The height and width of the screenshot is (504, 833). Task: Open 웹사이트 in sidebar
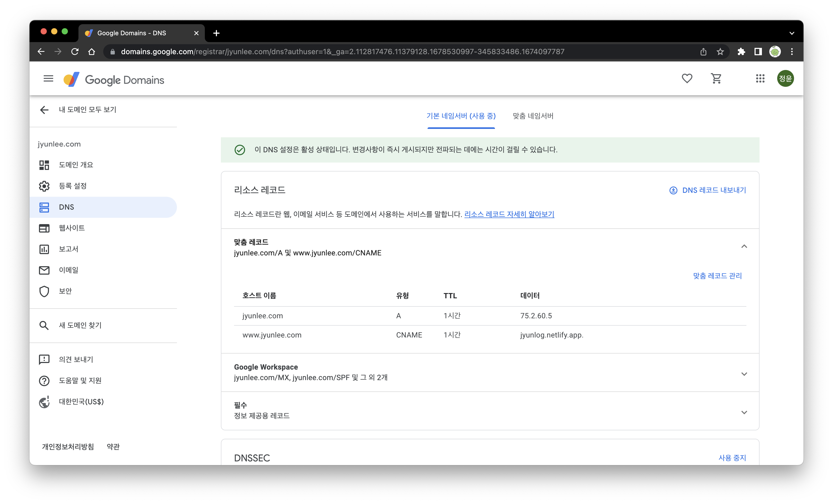click(x=103, y=228)
